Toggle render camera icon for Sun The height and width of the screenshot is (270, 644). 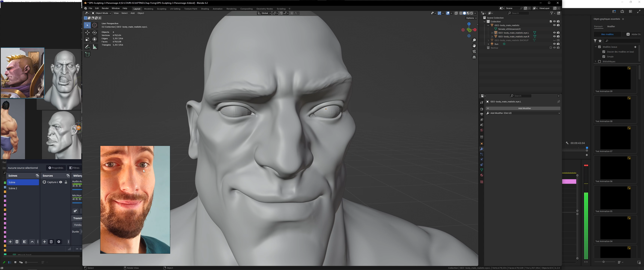click(558, 44)
